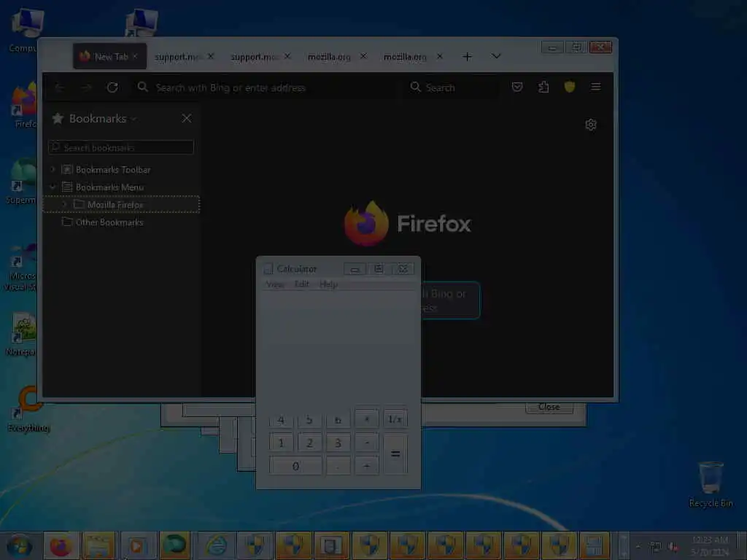Click the Close button behind Firefox
Viewport: 747px width, 560px height.
549,408
